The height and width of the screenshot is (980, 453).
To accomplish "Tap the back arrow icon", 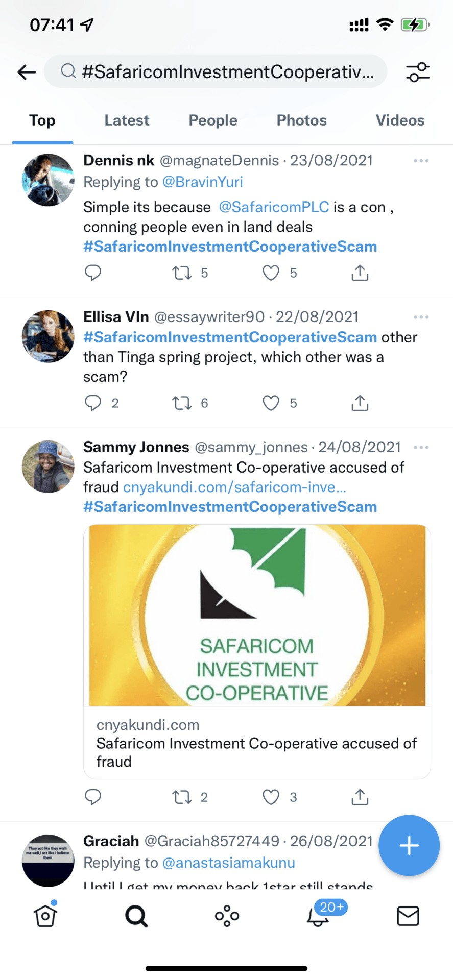I will (x=27, y=72).
